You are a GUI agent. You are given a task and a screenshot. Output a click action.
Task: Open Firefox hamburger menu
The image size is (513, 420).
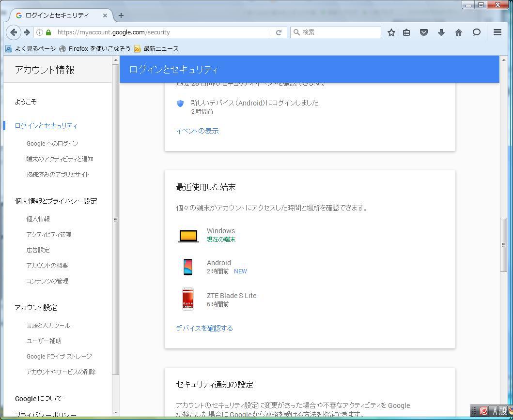click(x=497, y=32)
